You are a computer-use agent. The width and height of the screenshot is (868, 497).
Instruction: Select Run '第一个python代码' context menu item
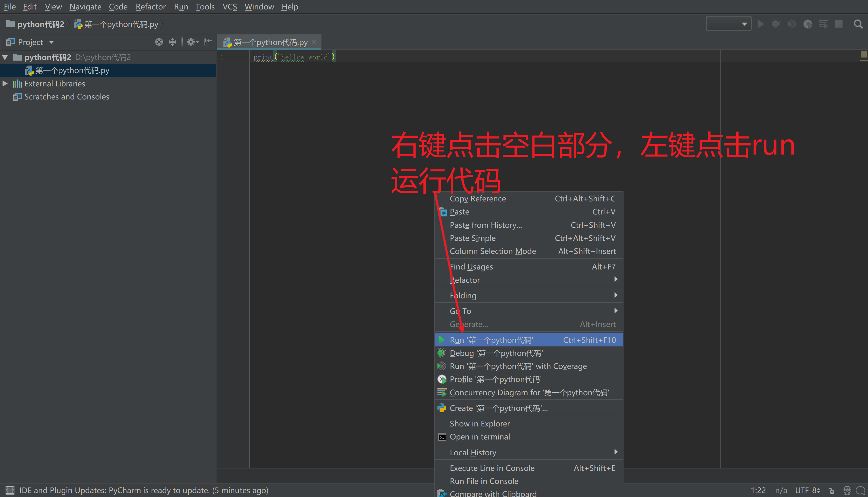(529, 340)
